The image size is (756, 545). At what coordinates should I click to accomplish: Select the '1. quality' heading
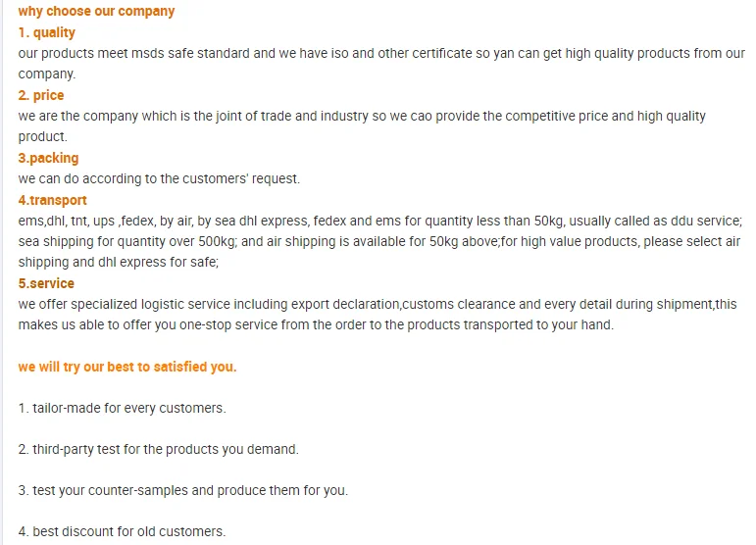click(47, 32)
